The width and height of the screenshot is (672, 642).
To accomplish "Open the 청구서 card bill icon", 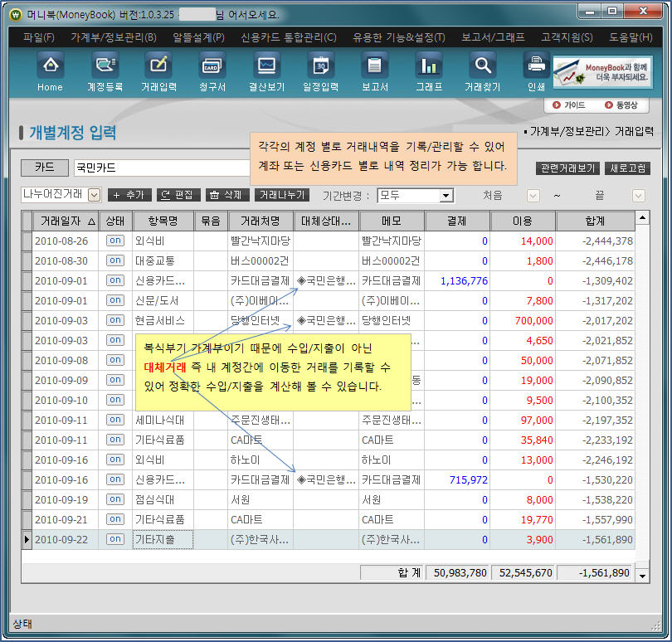I will [x=212, y=66].
